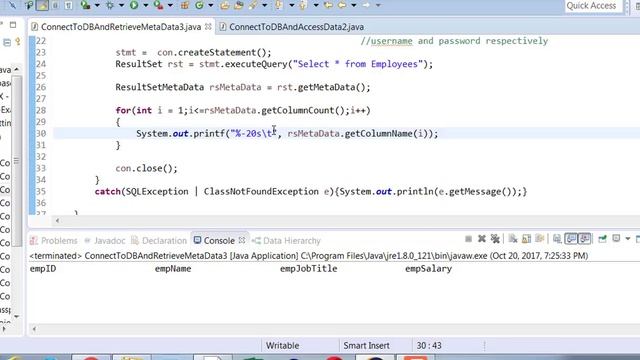Open the Previous Annotation dropdown arrow
The height and width of the screenshot is (360, 640).
tap(316, 6)
